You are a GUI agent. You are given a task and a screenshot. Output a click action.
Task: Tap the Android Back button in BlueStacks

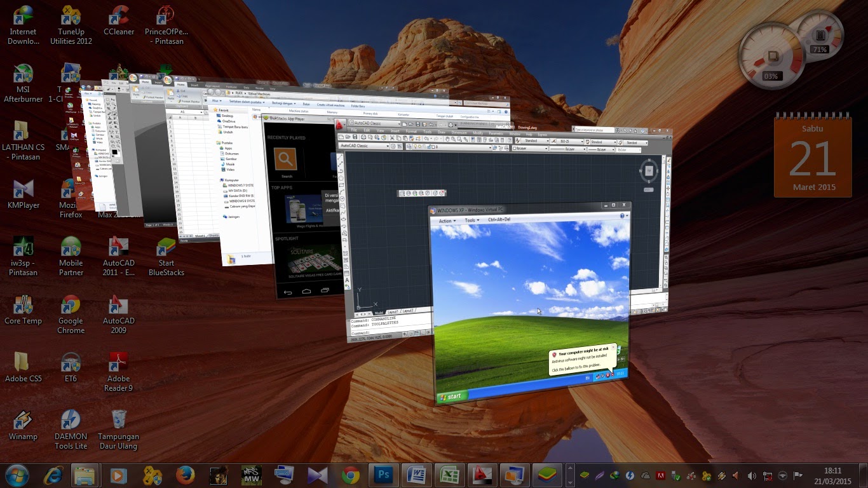[x=288, y=292]
